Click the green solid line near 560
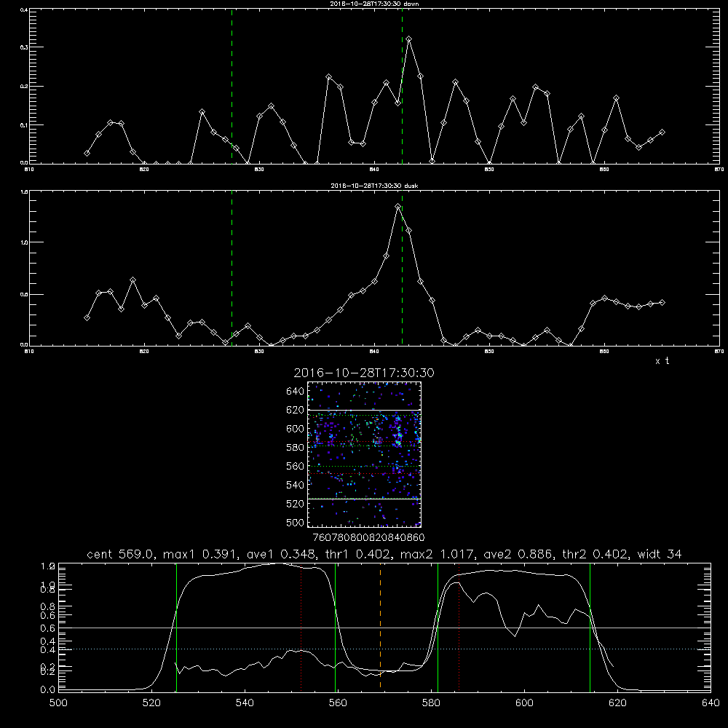The image size is (728, 728). pyautogui.click(x=335, y=627)
